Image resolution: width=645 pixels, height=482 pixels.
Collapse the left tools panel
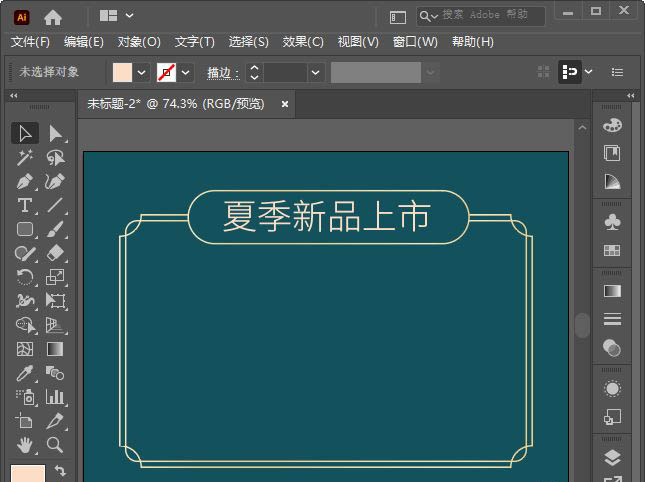point(14,95)
